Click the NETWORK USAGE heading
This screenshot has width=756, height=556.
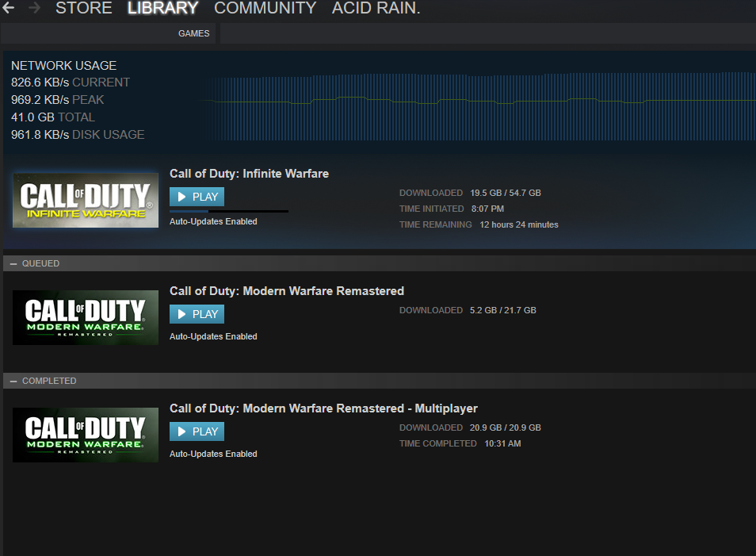click(63, 66)
